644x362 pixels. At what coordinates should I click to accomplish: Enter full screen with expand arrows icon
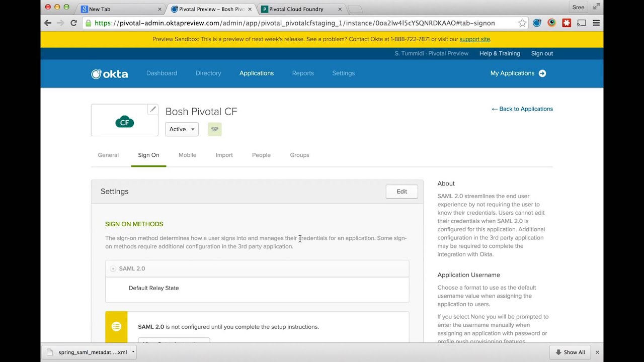[596, 7]
